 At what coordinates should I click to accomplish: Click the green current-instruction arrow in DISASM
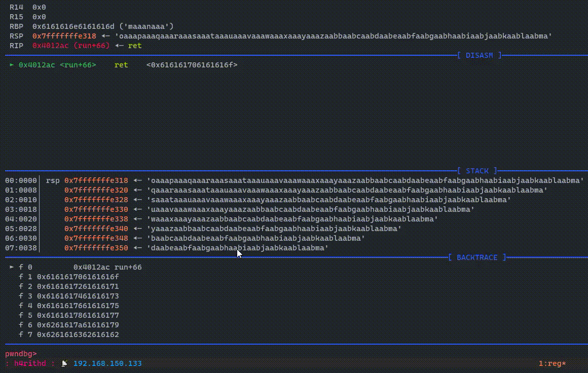pyautogui.click(x=12, y=65)
